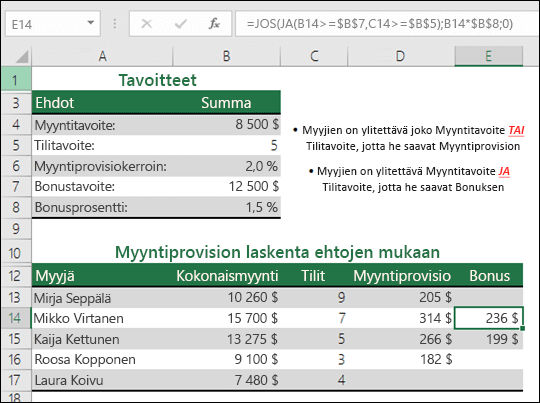The image size is (540, 403).
Task: Click the Laura Koivu cell
Action: click(x=102, y=380)
